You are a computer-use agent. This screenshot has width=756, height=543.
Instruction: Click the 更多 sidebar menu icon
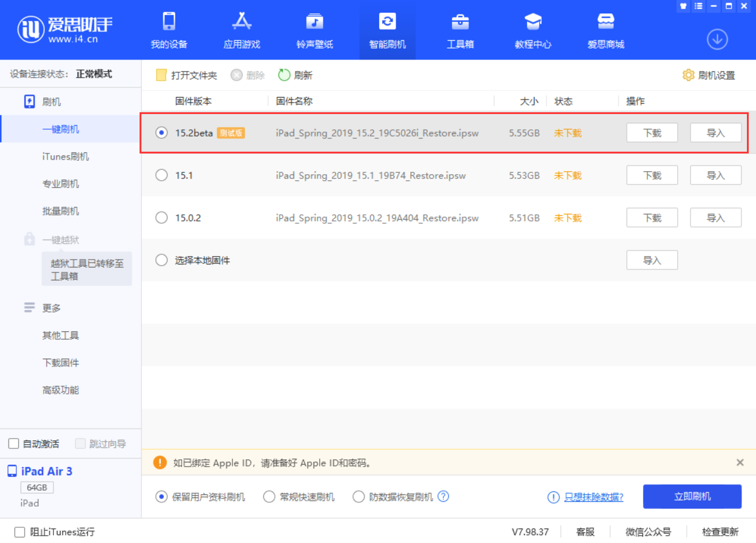coord(29,308)
